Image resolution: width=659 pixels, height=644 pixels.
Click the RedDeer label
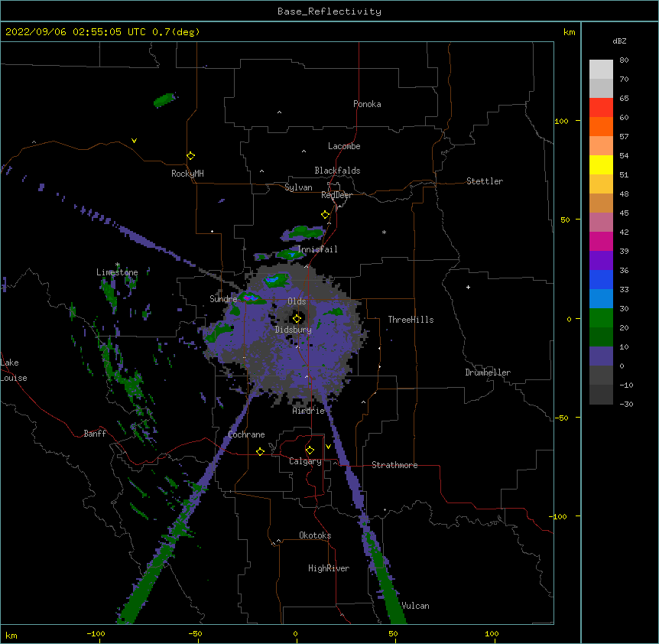336,195
